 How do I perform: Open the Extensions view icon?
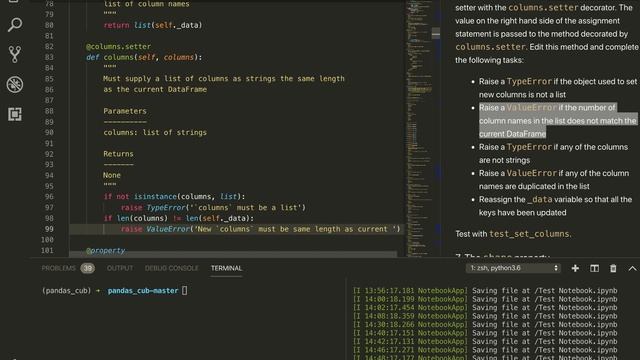click(x=15, y=114)
